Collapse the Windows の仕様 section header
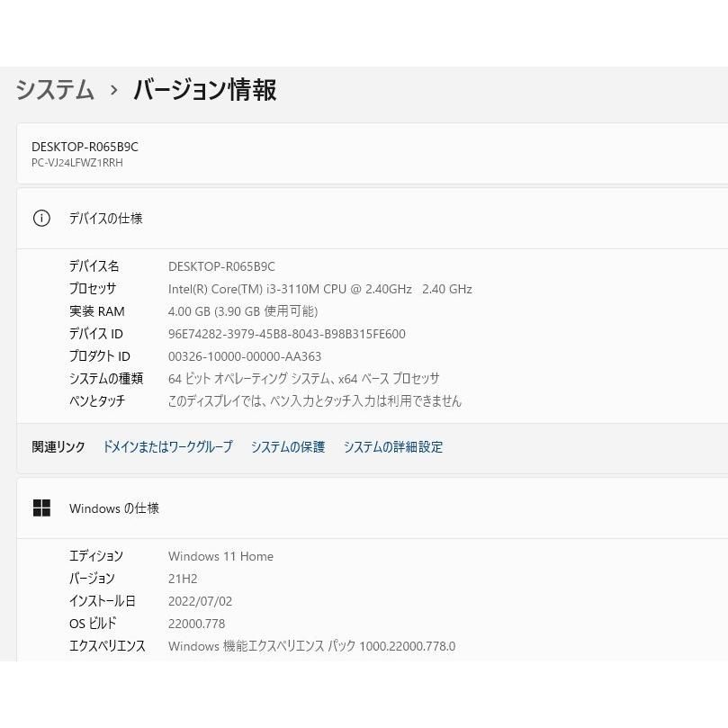The height and width of the screenshot is (728, 728). pos(373,508)
